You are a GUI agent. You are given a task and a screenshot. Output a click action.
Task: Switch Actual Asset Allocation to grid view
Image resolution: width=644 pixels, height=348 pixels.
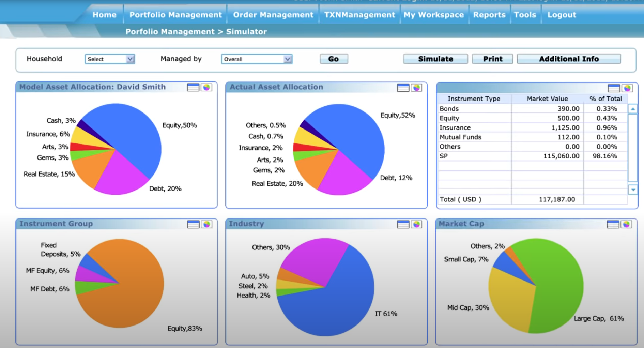pyautogui.click(x=403, y=88)
